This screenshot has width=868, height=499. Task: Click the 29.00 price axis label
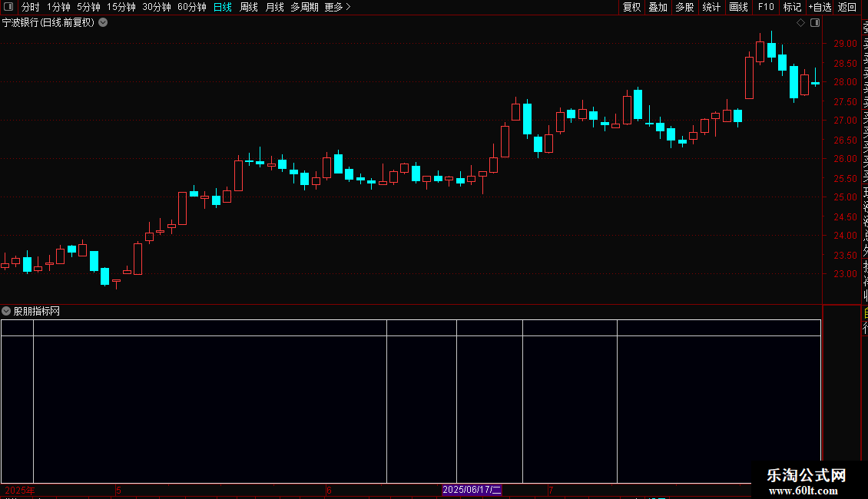click(x=845, y=44)
